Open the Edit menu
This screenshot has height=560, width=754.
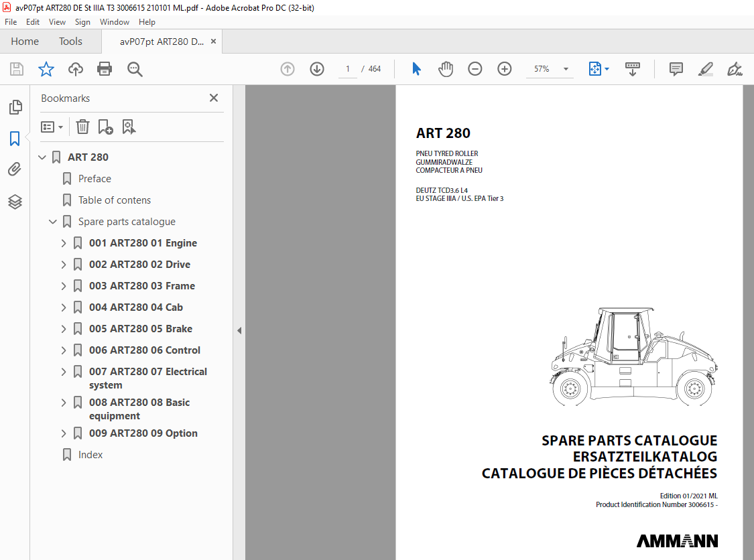33,22
